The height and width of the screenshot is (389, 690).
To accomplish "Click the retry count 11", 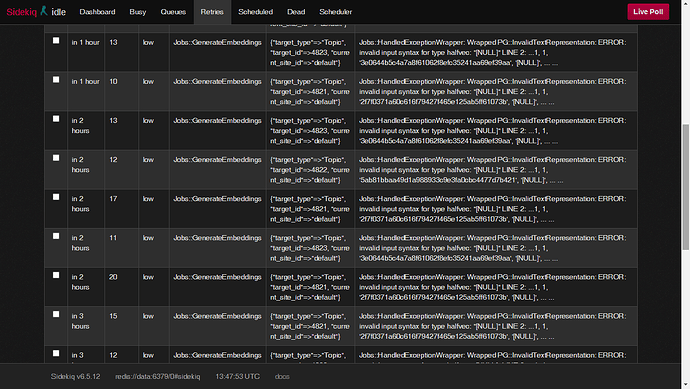I will (113, 238).
